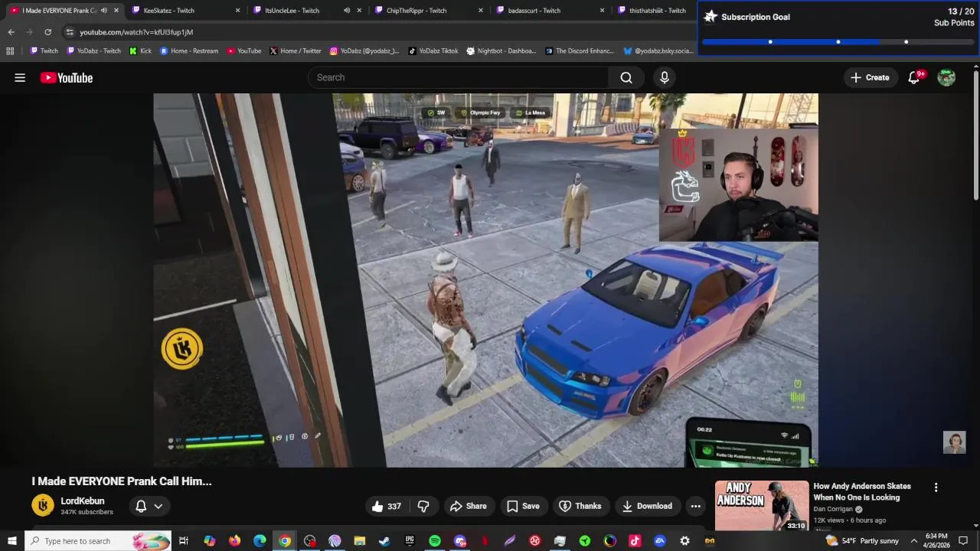This screenshot has height=551, width=980.
Task: Open Windows Start menu
Action: point(12,541)
